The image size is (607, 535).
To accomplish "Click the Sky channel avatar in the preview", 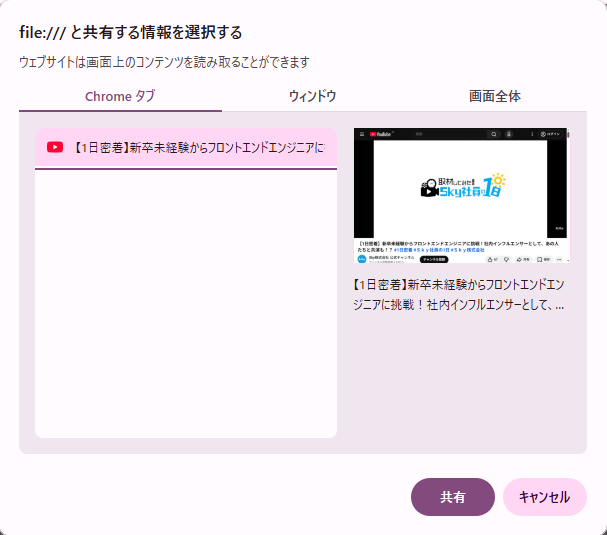I will pyautogui.click(x=362, y=258).
